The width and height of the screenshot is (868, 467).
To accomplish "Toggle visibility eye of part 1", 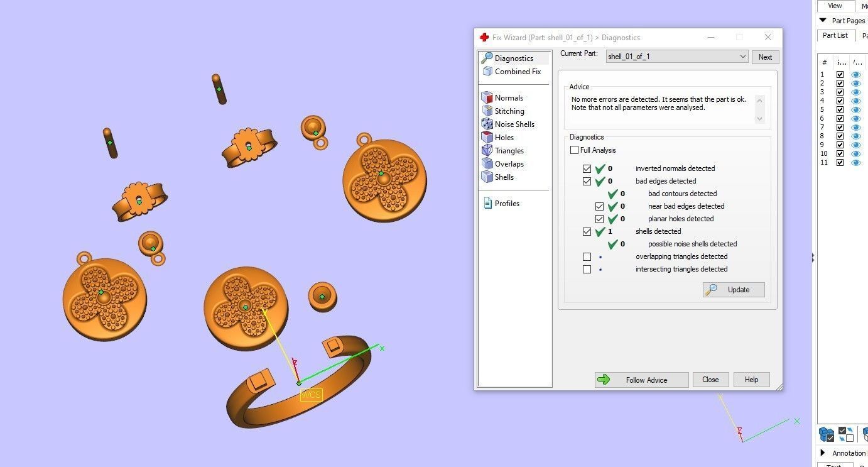I will (856, 75).
